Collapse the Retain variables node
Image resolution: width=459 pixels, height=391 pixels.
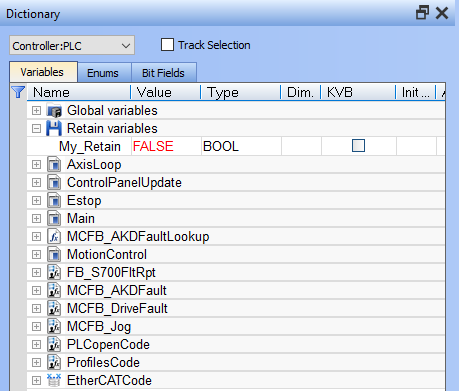click(36, 129)
